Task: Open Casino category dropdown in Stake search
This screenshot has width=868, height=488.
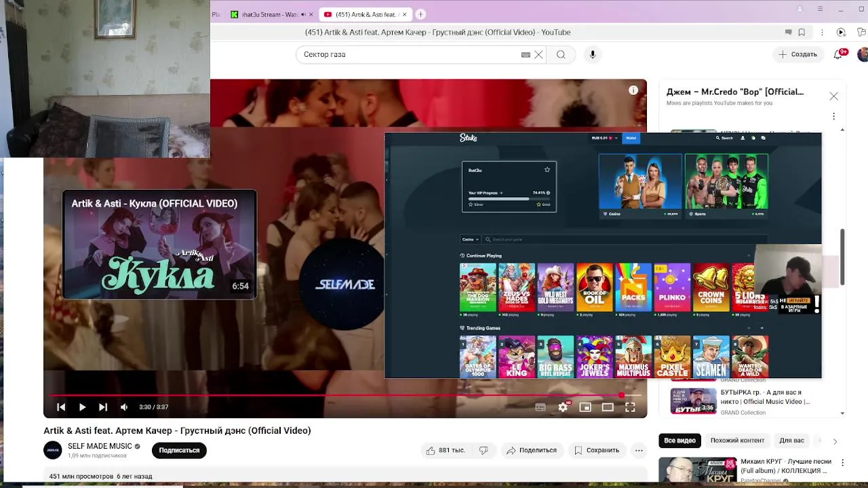Action: pos(471,239)
